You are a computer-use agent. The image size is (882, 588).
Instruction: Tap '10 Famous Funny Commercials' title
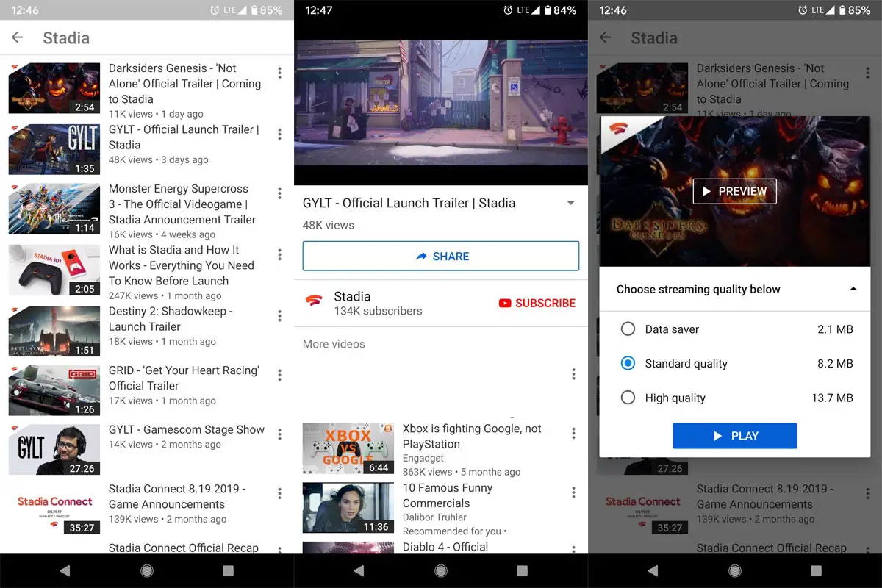448,495
